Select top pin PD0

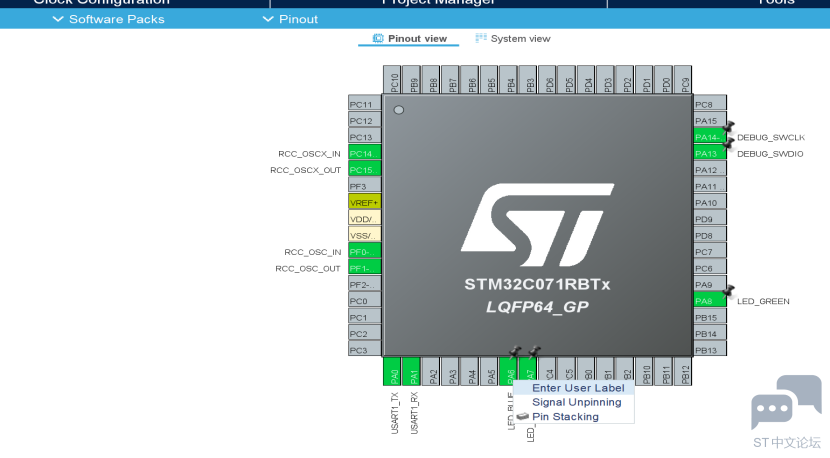[x=664, y=80]
